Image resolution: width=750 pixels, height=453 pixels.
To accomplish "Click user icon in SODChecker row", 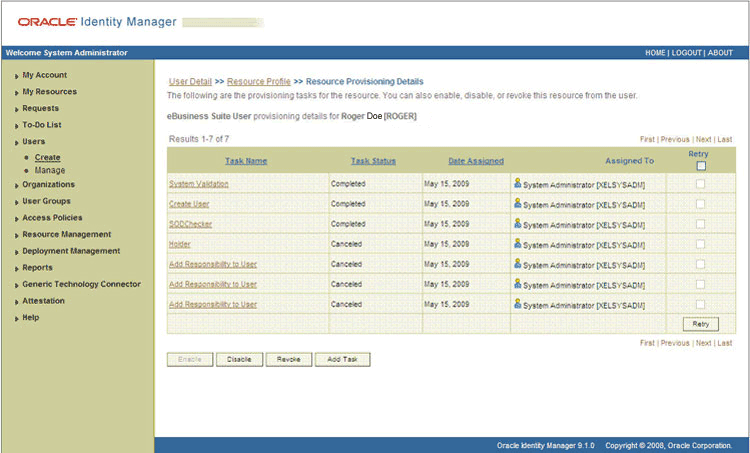I will (517, 223).
